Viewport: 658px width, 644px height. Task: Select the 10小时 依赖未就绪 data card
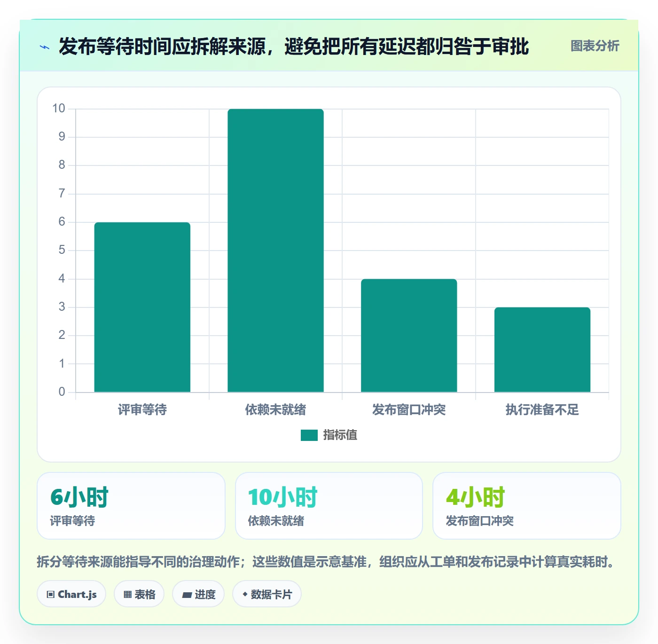pos(329,506)
